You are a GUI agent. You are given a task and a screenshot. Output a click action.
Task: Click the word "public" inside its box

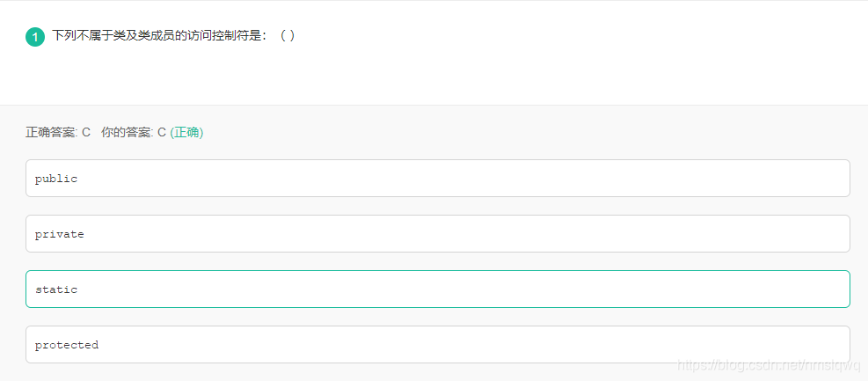pyautogui.click(x=56, y=179)
